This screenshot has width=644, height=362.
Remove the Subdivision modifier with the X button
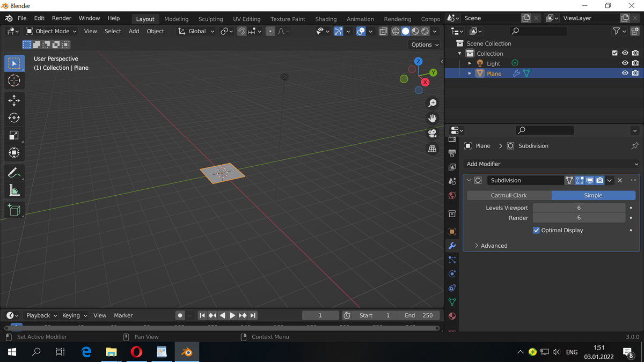(x=620, y=180)
